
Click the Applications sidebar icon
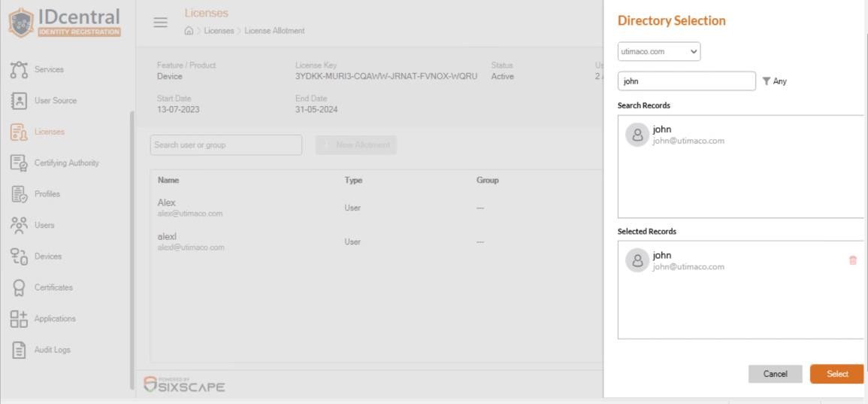19,319
